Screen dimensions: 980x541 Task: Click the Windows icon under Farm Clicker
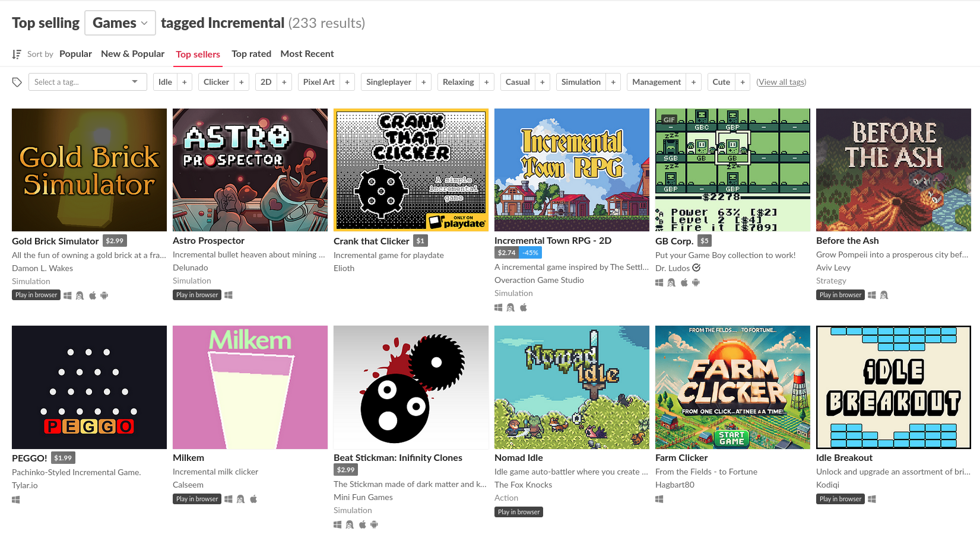pos(659,499)
